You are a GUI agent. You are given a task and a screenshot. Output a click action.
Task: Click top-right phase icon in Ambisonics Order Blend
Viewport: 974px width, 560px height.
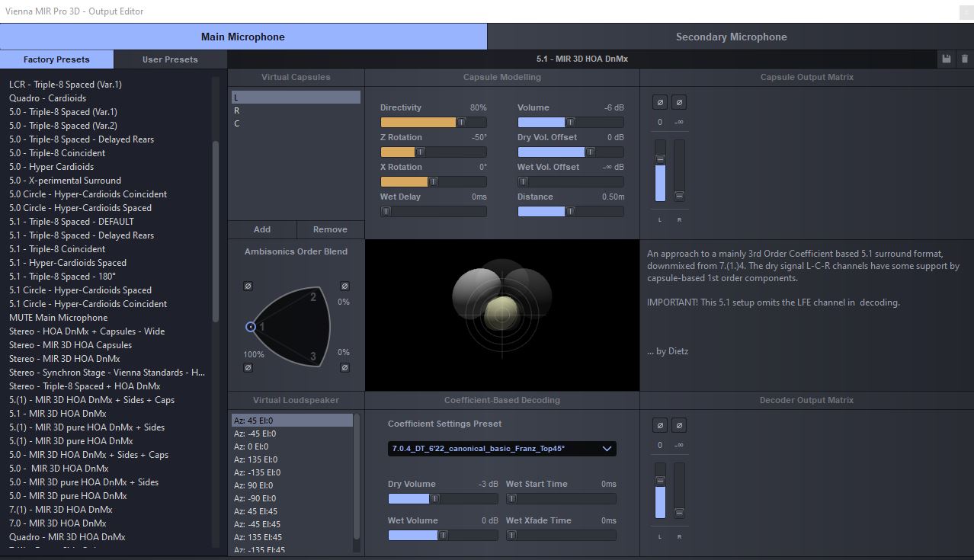point(344,286)
